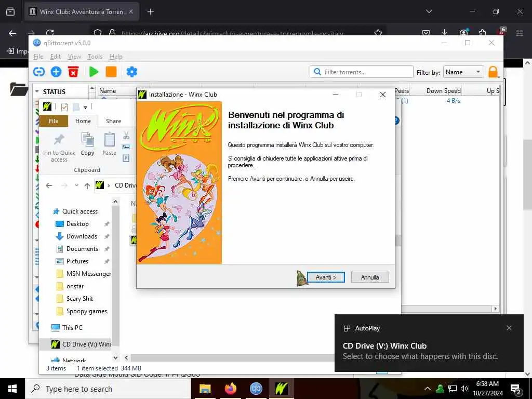Open Spoopy games folder in navigation pane
Viewport: 532px width, 399px height.
(87, 311)
